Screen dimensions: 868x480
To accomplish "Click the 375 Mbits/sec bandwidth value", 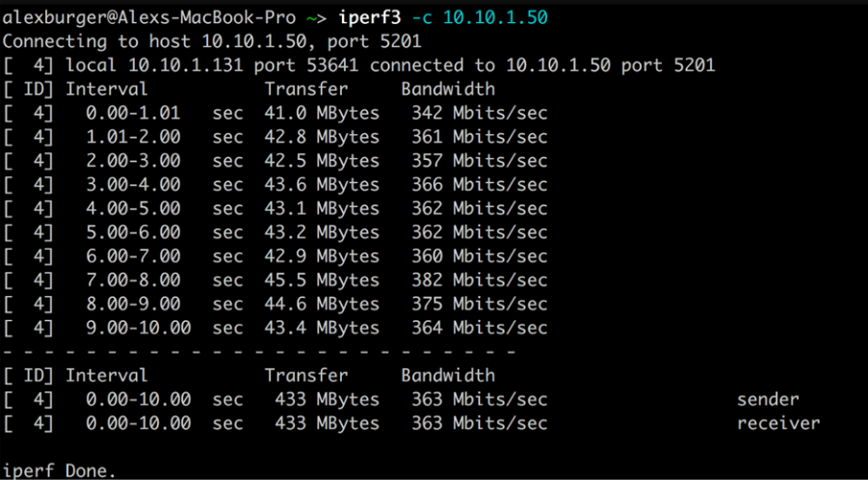I will (x=474, y=304).
